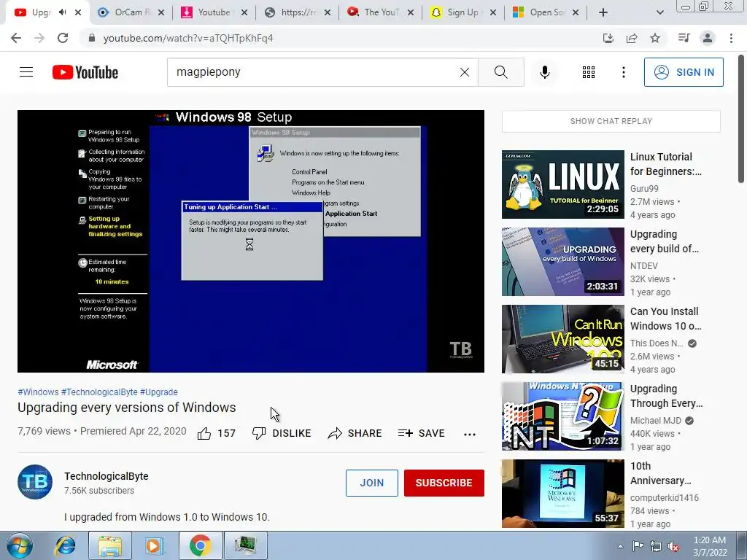Screen dimensions: 747x560
Task: Open the Guru99 channel name
Action: [x=644, y=189]
